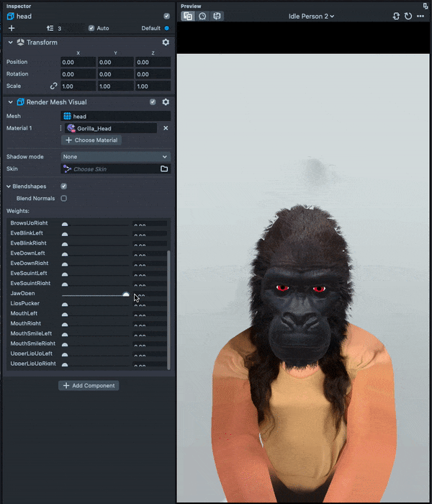The width and height of the screenshot is (432, 504).
Task: Open the Preview three-dots more menu
Action: [420, 16]
